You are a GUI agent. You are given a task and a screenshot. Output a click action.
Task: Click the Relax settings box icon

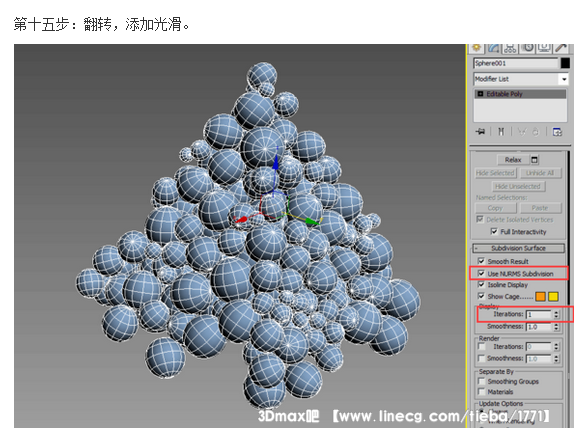pos(534,160)
